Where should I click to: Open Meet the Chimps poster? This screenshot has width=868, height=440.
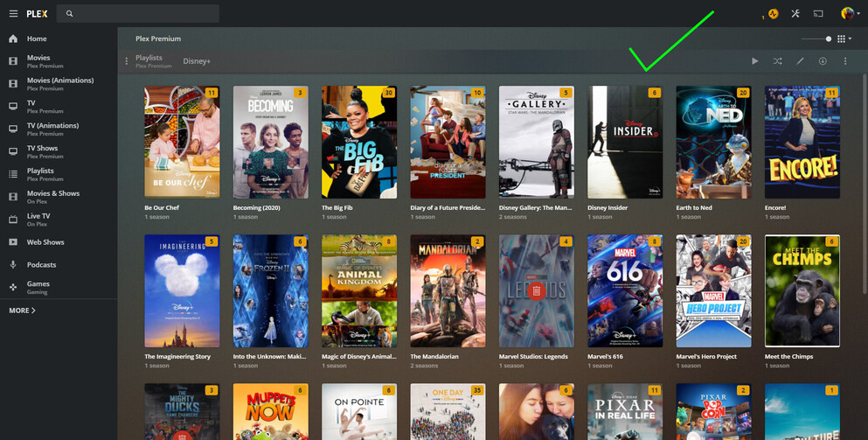point(802,291)
